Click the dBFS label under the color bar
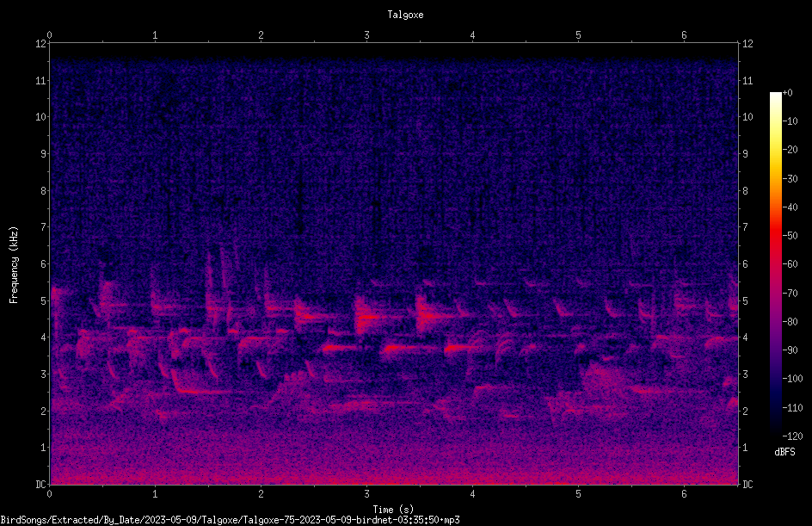Image resolution: width=812 pixels, height=526 pixels. click(x=784, y=452)
